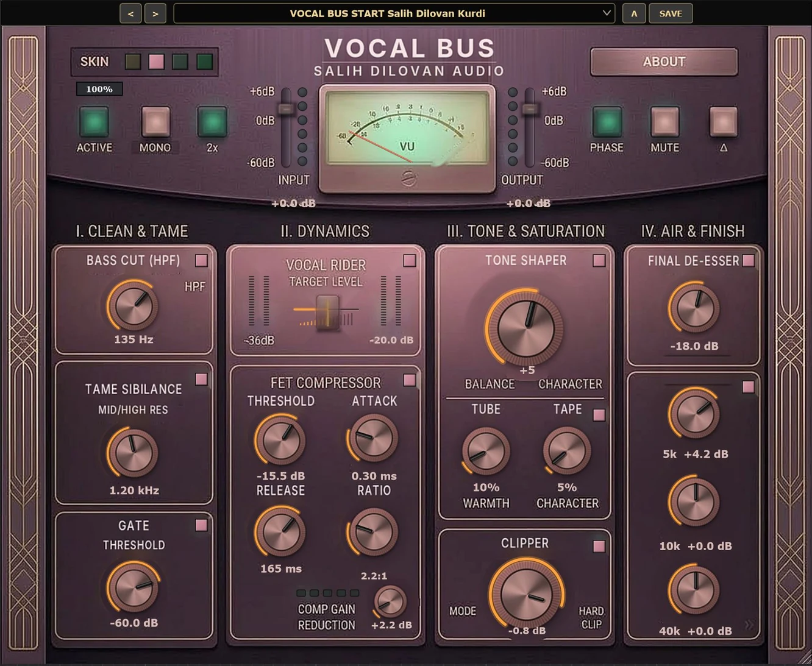Enable the Clipper section
The width and height of the screenshot is (812, 666).
pyautogui.click(x=599, y=547)
